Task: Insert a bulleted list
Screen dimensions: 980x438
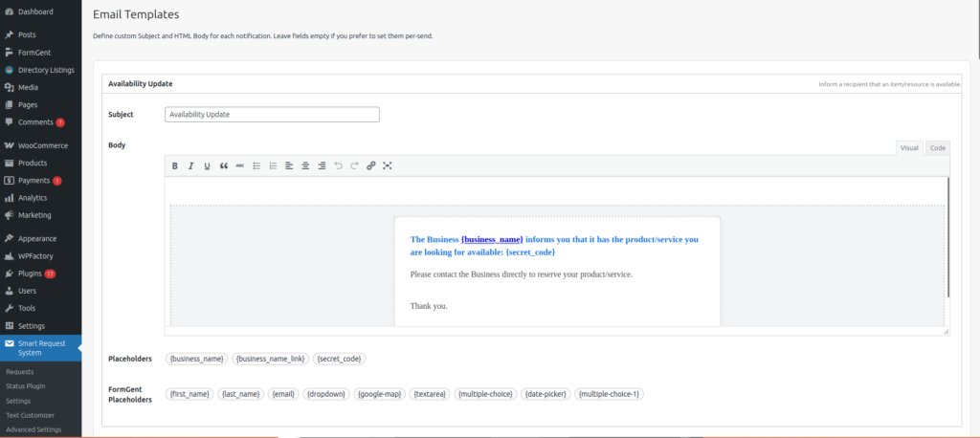Action: [256, 165]
